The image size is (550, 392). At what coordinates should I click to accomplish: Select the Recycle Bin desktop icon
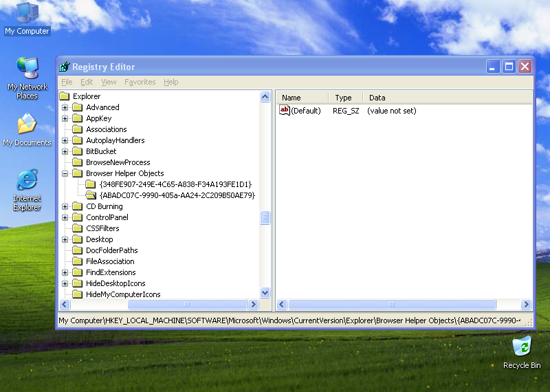tap(522, 353)
